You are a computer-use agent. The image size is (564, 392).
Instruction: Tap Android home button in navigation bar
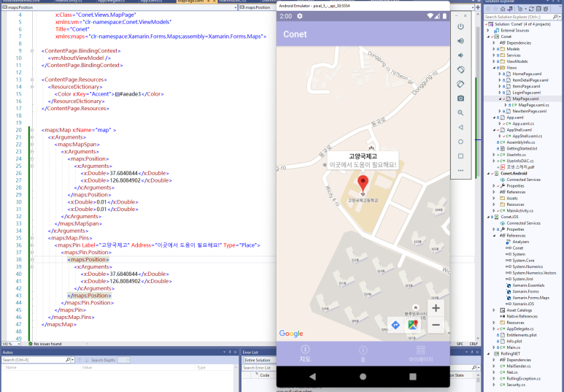(363, 377)
